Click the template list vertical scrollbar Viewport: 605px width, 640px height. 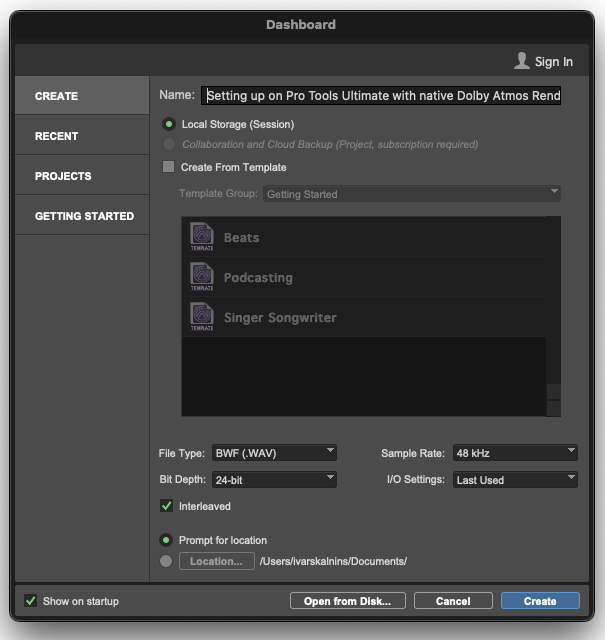coord(554,316)
